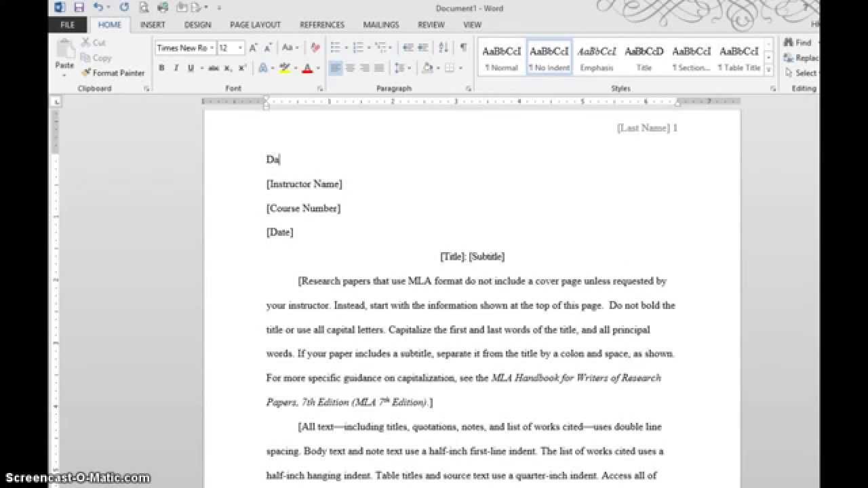Viewport: 868px width, 488px height.
Task: Open line and paragraph spacing dropdown
Action: click(x=403, y=68)
